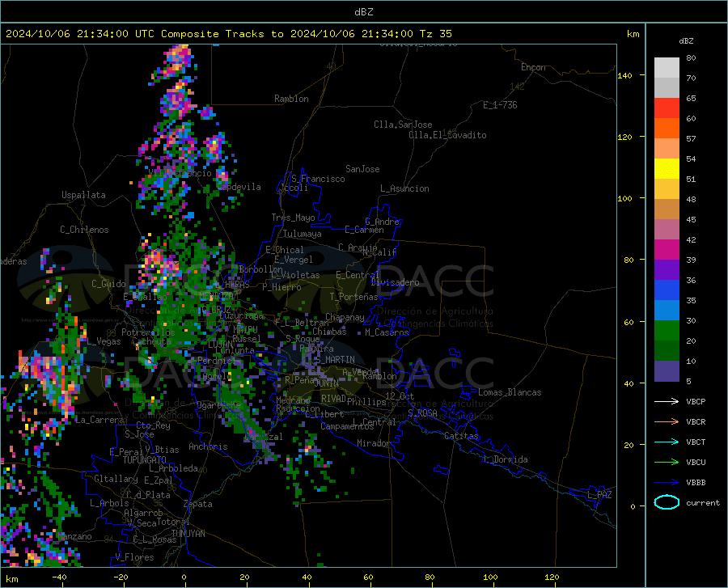
Task: Click the '120' tick on the horizontal axis
Action: (x=552, y=577)
